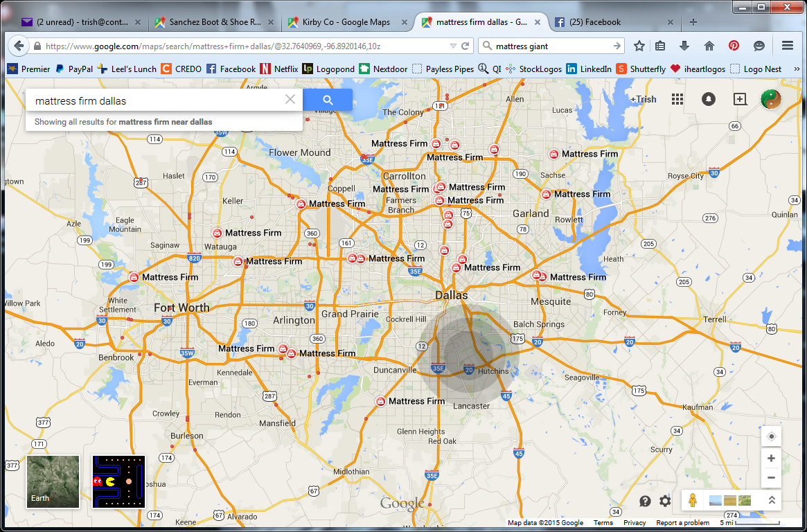Switch to Sanchez Boot & Shoe tab

(x=215, y=22)
